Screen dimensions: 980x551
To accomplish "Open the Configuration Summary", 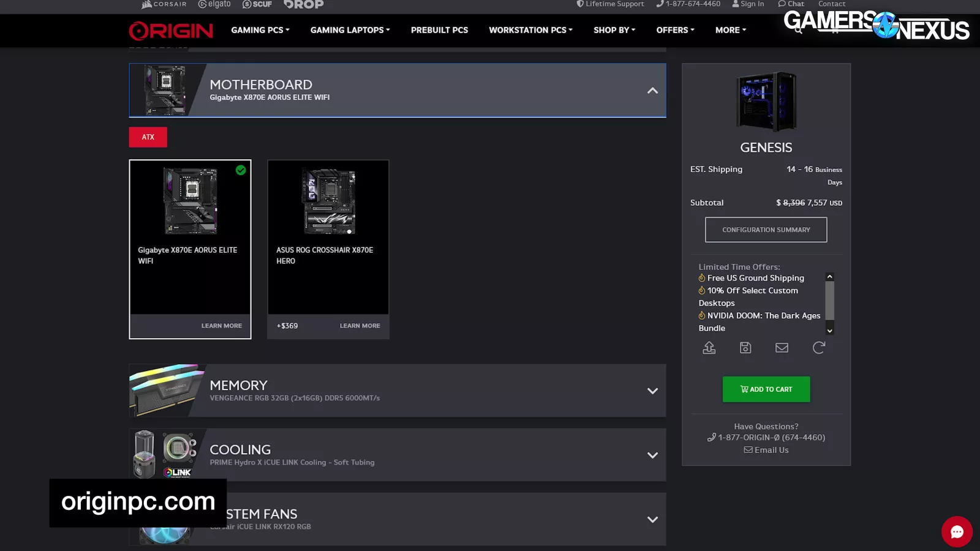I will [766, 230].
